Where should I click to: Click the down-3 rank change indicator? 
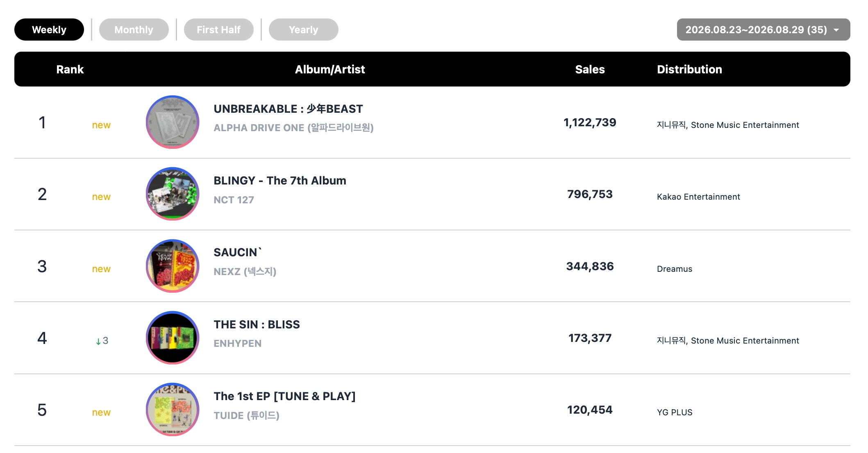(x=102, y=341)
